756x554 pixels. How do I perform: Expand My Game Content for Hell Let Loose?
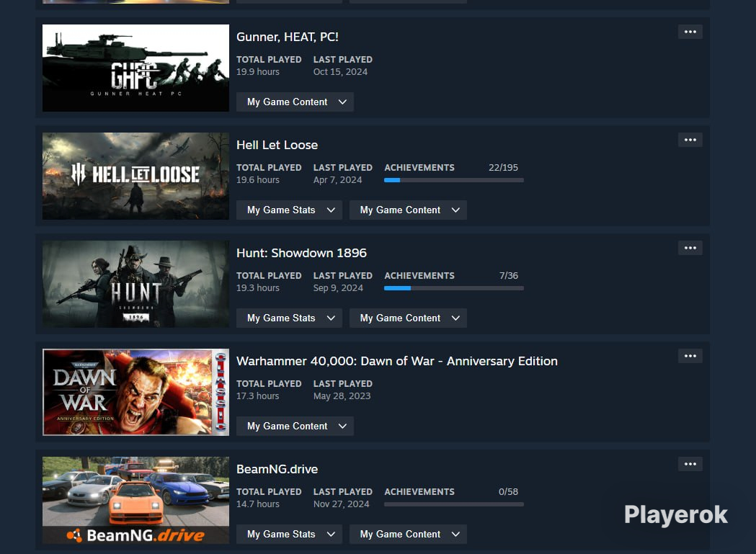[408, 210]
